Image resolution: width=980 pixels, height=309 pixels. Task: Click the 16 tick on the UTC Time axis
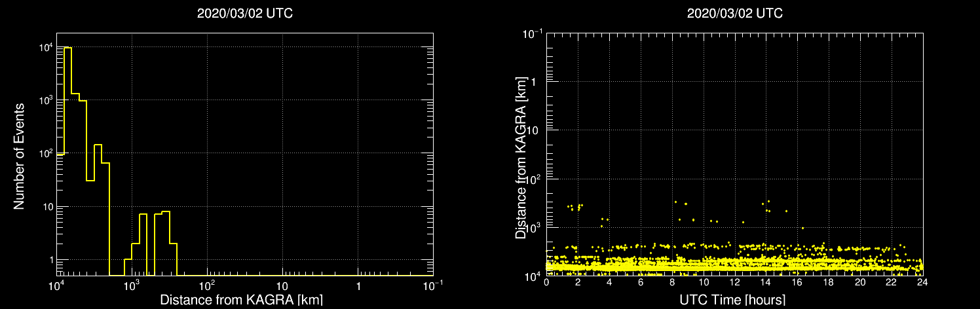797,283
